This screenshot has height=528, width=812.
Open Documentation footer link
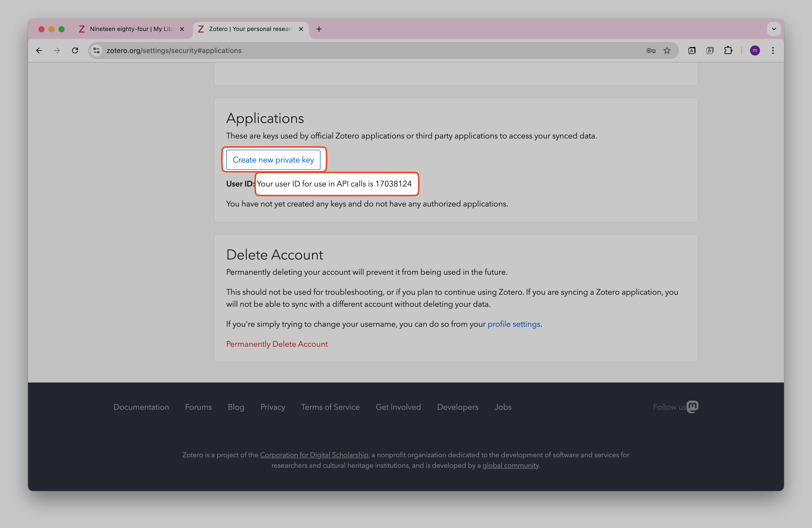tap(141, 407)
